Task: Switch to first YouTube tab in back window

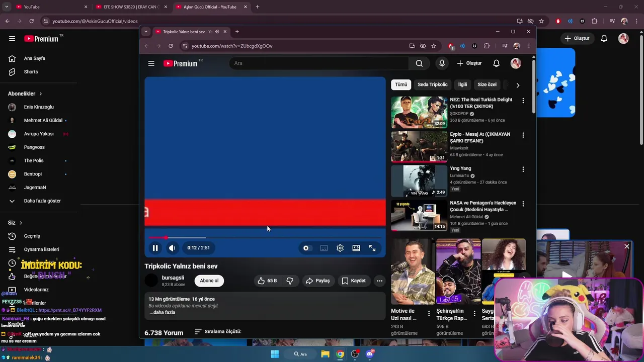Action: tap(50, 7)
